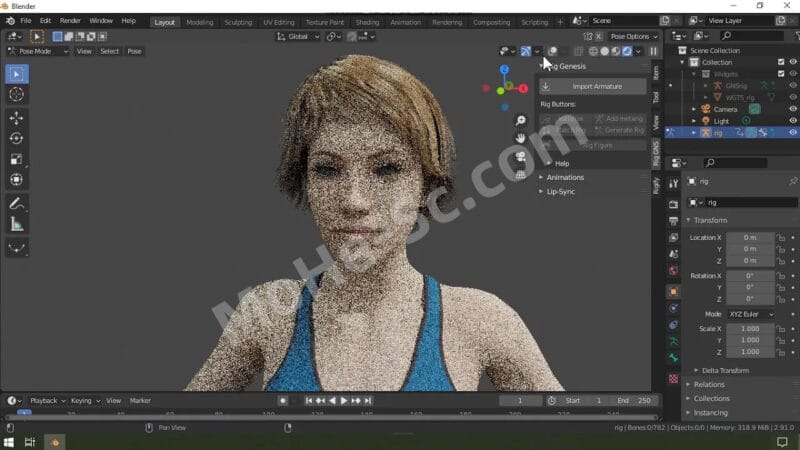Viewport: 800px width, 450px height.
Task: Switch to solid shading mode
Action: [x=605, y=51]
